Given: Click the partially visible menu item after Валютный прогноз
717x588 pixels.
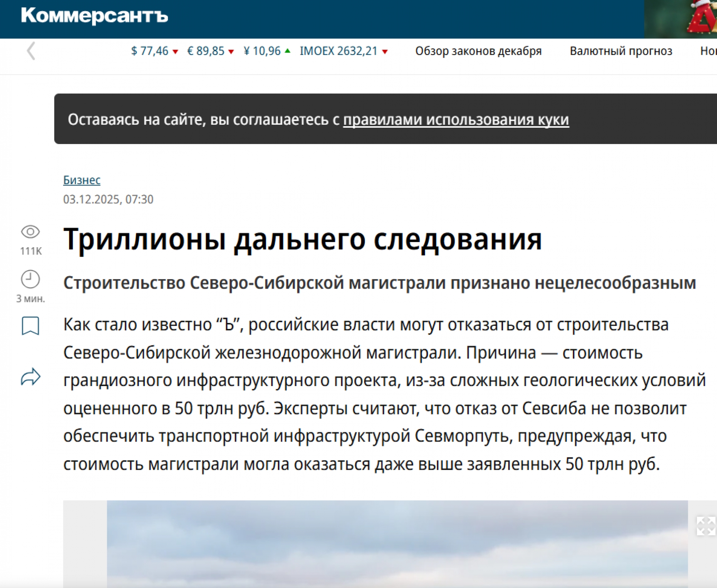Looking at the screenshot, I should (x=708, y=51).
